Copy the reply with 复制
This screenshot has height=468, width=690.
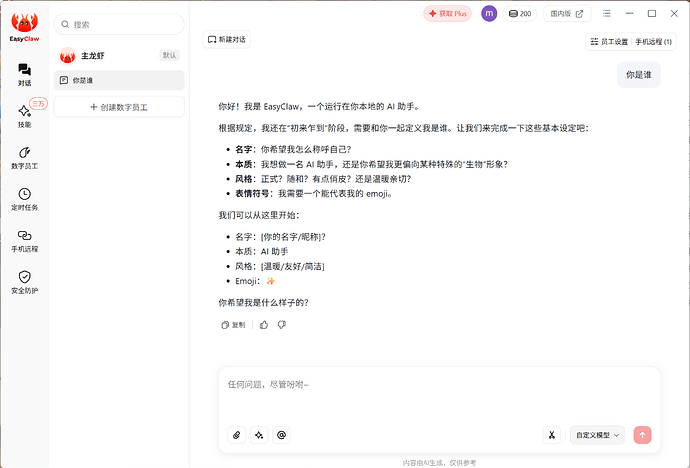coord(233,325)
